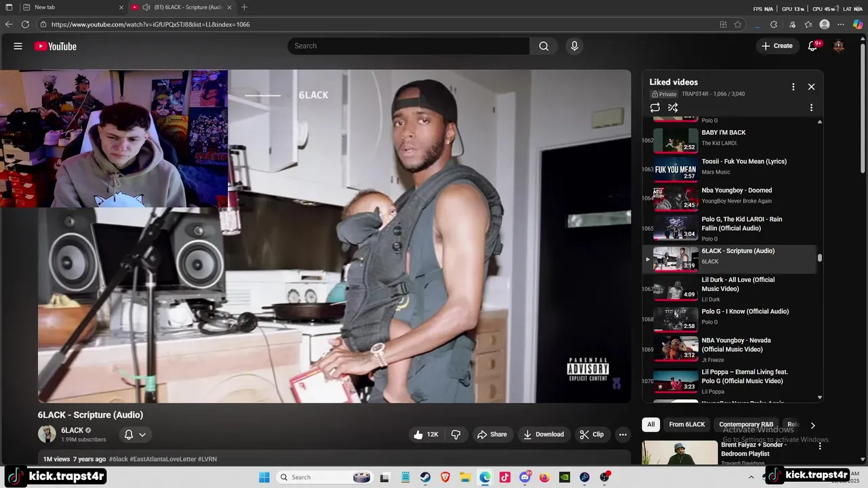Open the browser profile avatar
This screenshot has height=488, width=868.
point(825,24)
